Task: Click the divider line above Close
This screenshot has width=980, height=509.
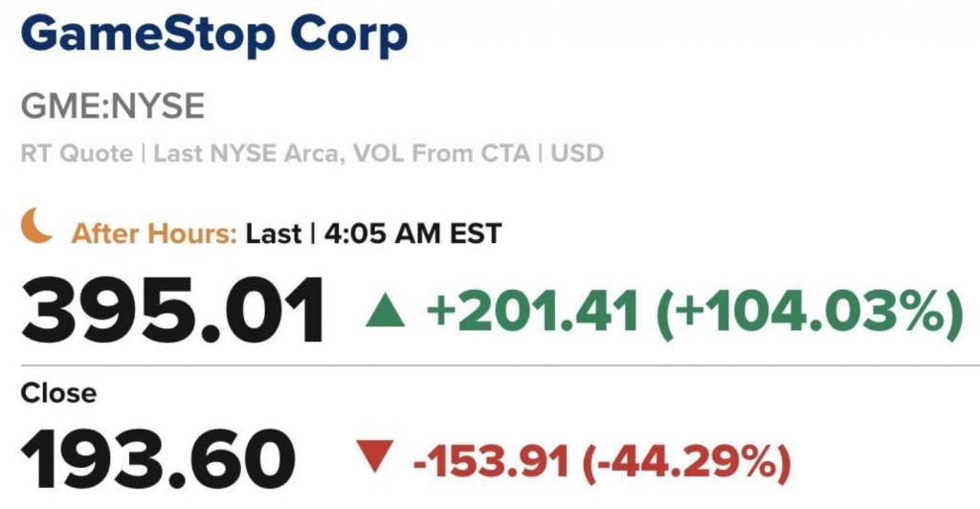Action: point(500,365)
